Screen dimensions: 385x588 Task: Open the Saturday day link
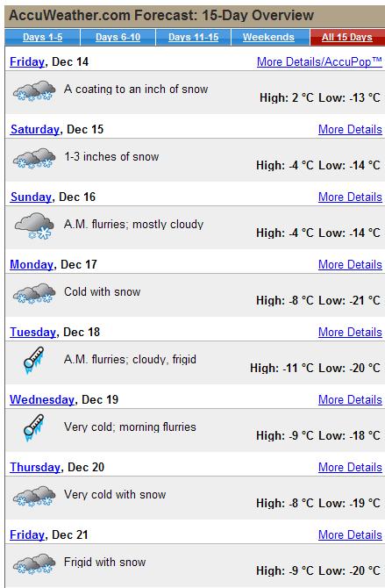pos(35,129)
